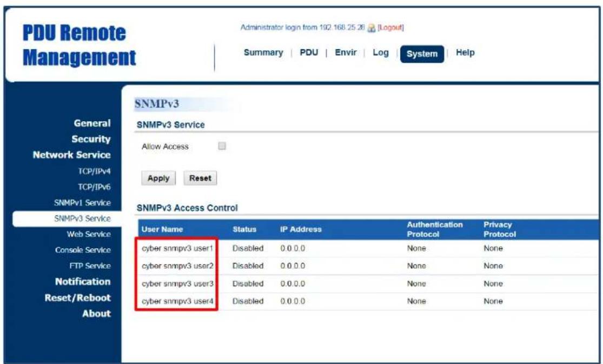Click the Apply button
This screenshot has width=603, height=364.
(x=158, y=178)
